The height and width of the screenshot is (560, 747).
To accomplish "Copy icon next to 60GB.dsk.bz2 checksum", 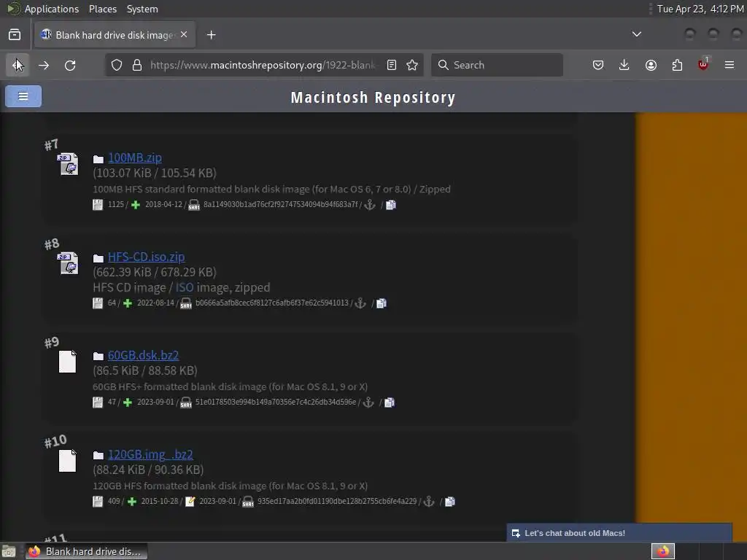I will coord(390,402).
